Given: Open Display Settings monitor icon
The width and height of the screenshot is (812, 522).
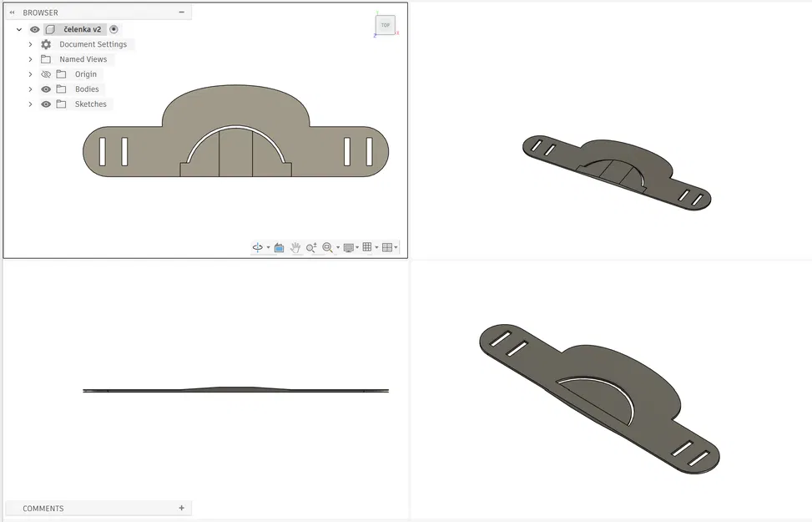Looking at the screenshot, I should (349, 248).
